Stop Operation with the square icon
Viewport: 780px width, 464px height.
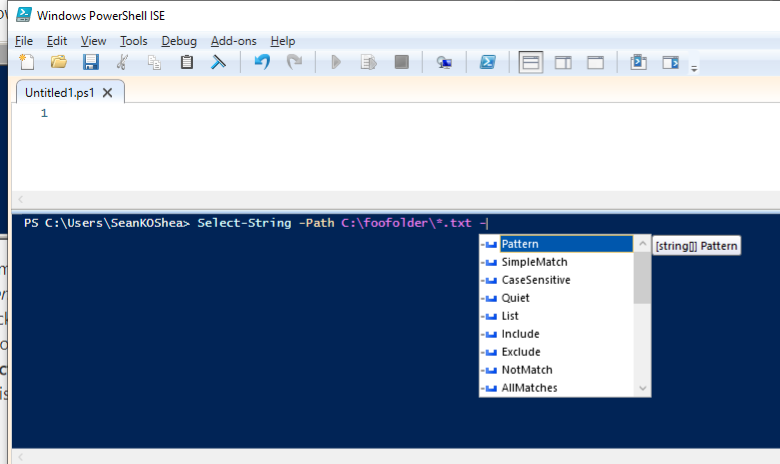coord(401,62)
